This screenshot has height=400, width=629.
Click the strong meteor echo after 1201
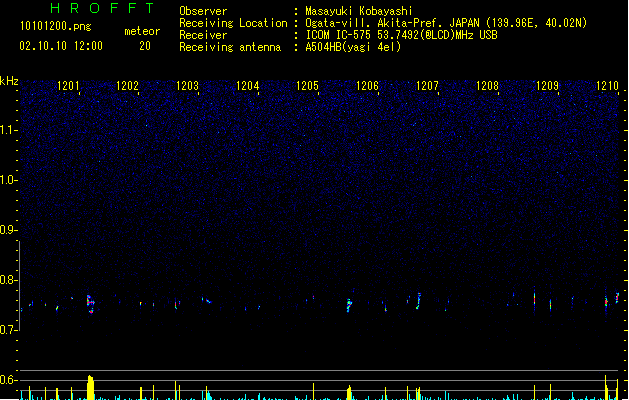pyautogui.click(x=90, y=304)
